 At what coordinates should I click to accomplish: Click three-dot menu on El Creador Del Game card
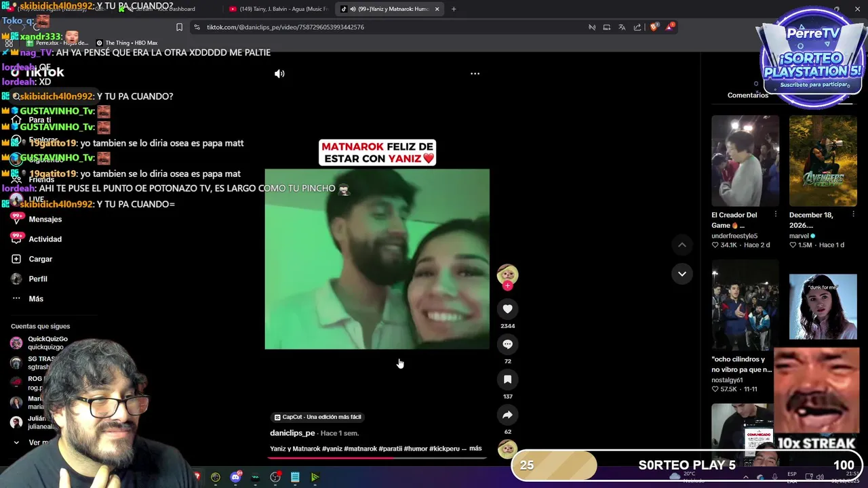(776, 215)
